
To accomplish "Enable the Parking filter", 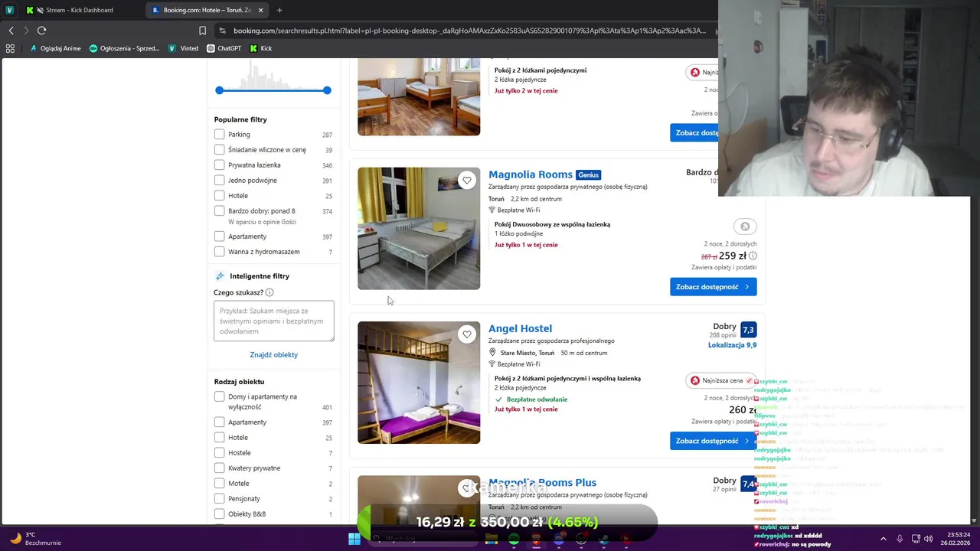I will (x=220, y=135).
